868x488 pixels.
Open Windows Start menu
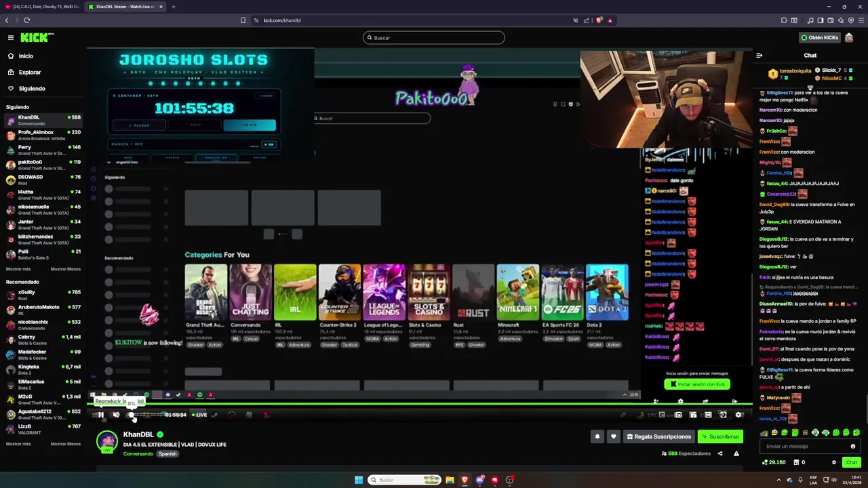[x=359, y=480]
